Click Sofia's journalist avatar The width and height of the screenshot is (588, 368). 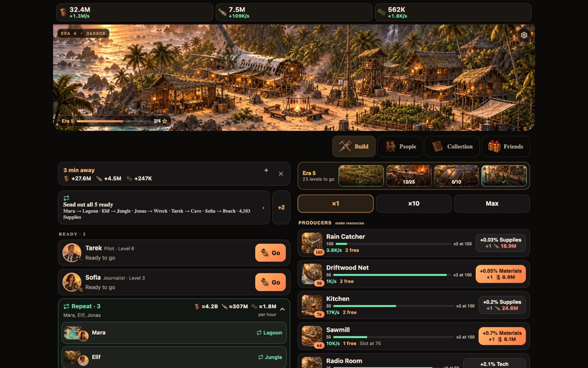pos(72,282)
